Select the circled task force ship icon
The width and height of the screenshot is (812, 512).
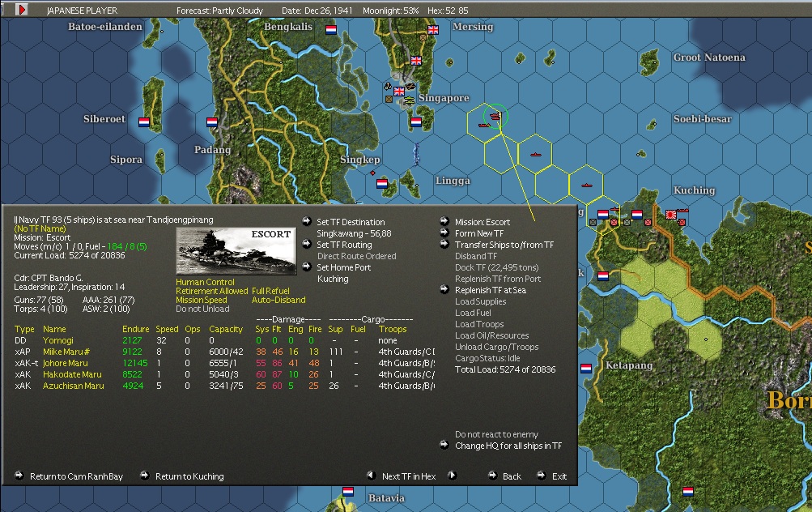[x=495, y=116]
